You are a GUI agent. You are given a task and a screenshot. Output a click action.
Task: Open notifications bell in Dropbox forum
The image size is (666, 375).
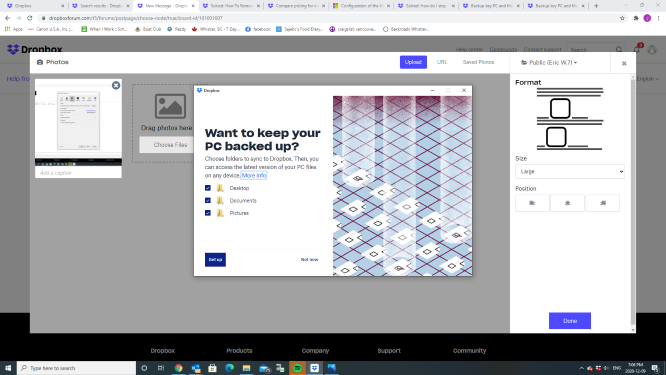(637, 49)
